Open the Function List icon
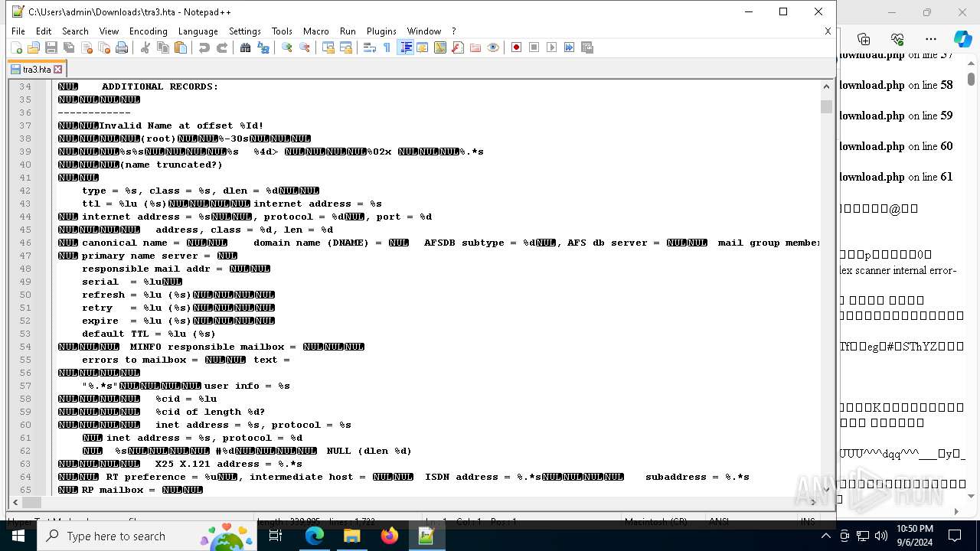The height and width of the screenshot is (551, 980). tap(458, 47)
